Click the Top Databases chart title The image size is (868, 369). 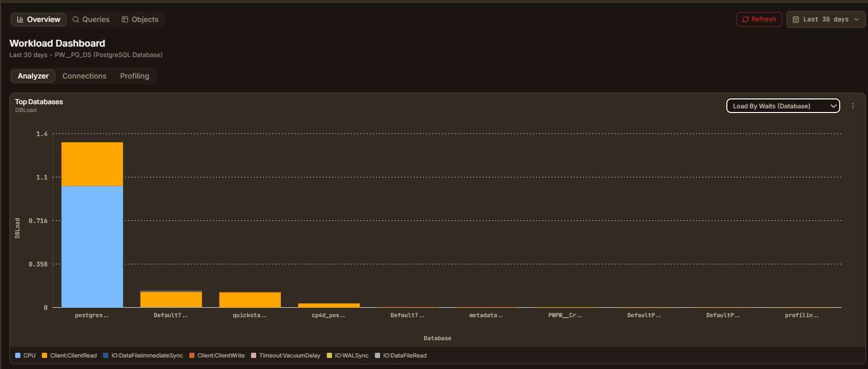(x=39, y=102)
